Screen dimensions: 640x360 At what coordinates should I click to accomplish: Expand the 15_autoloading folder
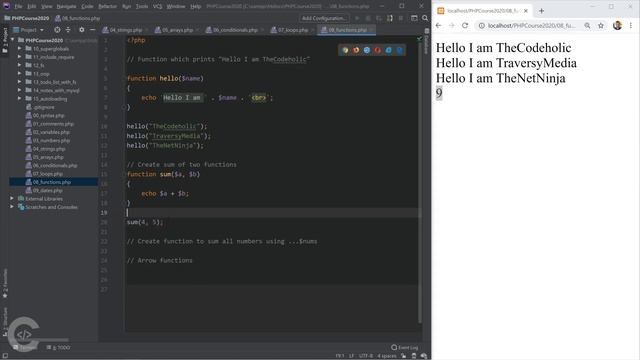coord(20,98)
